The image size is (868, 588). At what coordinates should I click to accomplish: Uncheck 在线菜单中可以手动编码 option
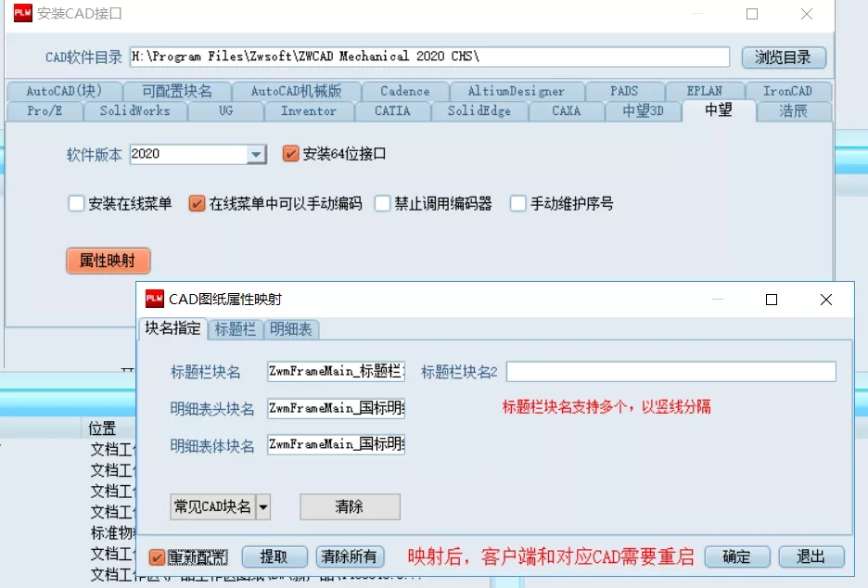tap(197, 204)
